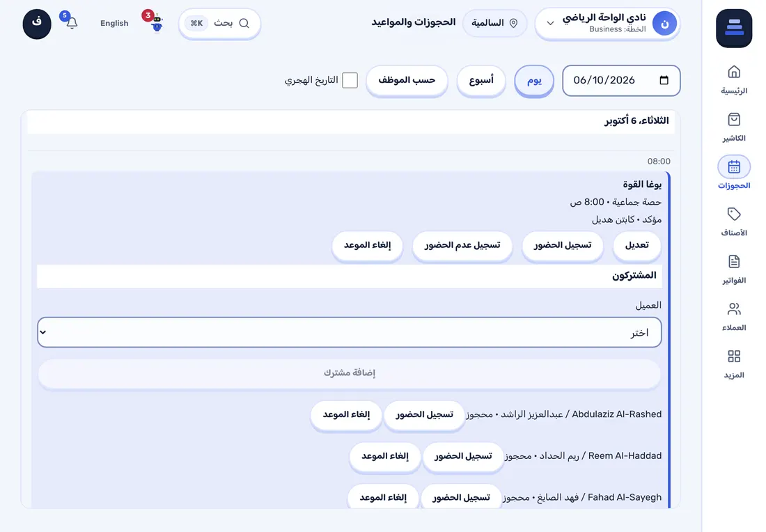Cancel Reem Al-Haddad's booking

coord(385,456)
